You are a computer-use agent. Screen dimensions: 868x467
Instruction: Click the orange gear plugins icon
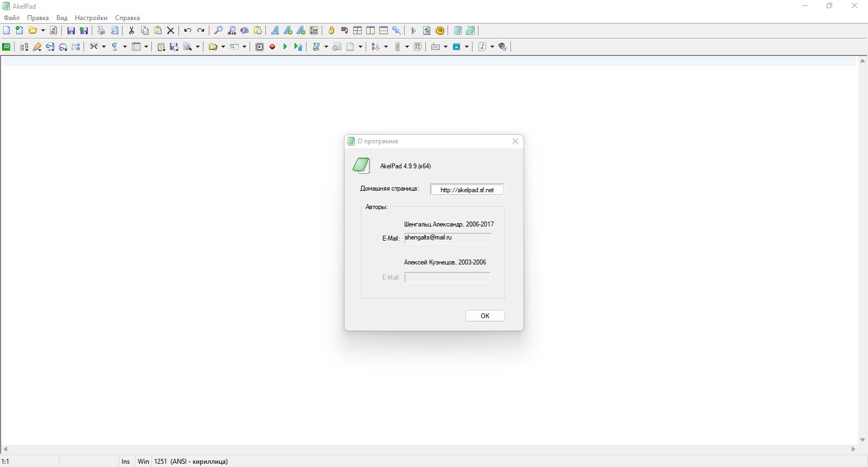440,30
